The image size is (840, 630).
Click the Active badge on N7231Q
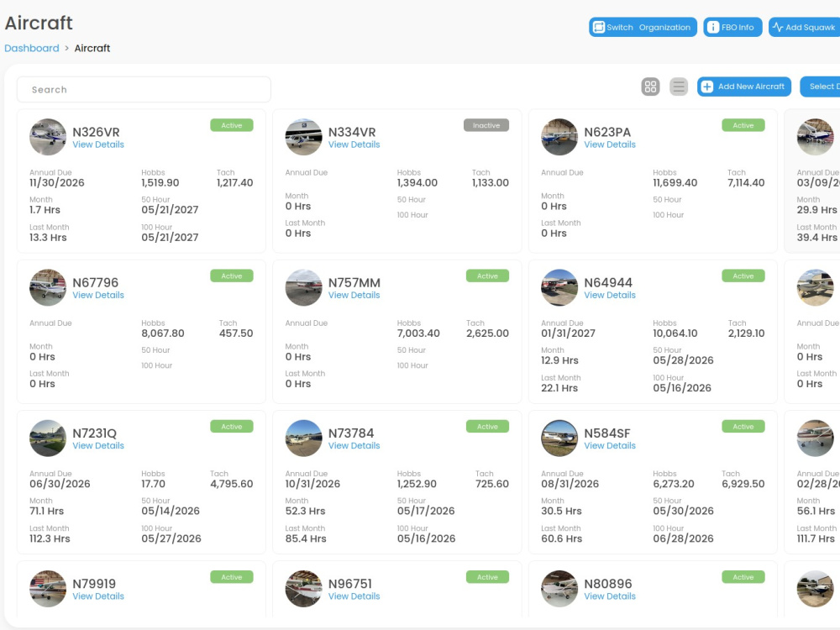coord(232,427)
